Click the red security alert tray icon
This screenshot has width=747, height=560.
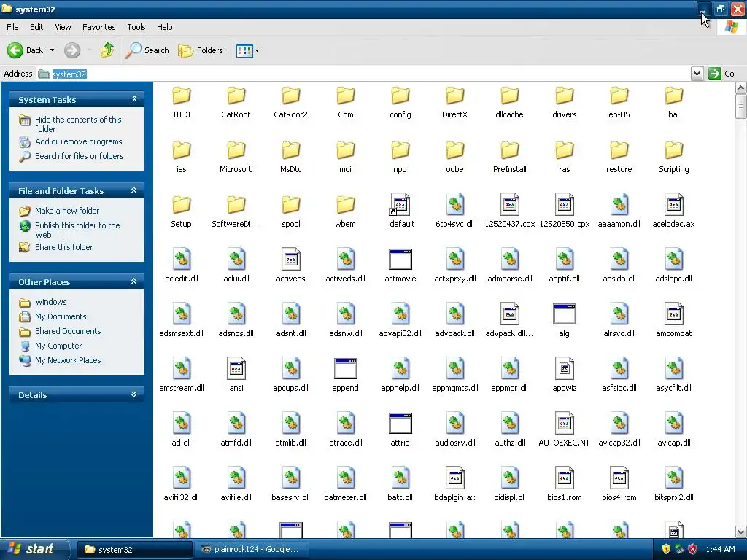point(692,549)
